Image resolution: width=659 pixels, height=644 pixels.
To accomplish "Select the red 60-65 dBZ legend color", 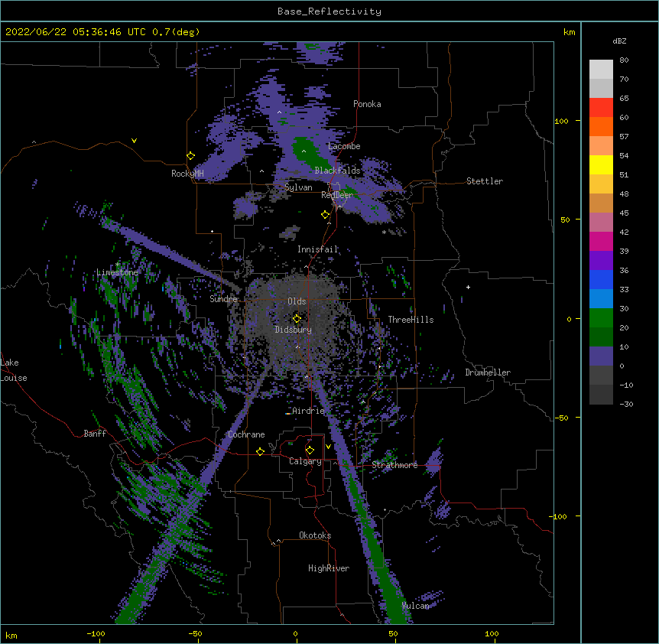I will [x=601, y=108].
